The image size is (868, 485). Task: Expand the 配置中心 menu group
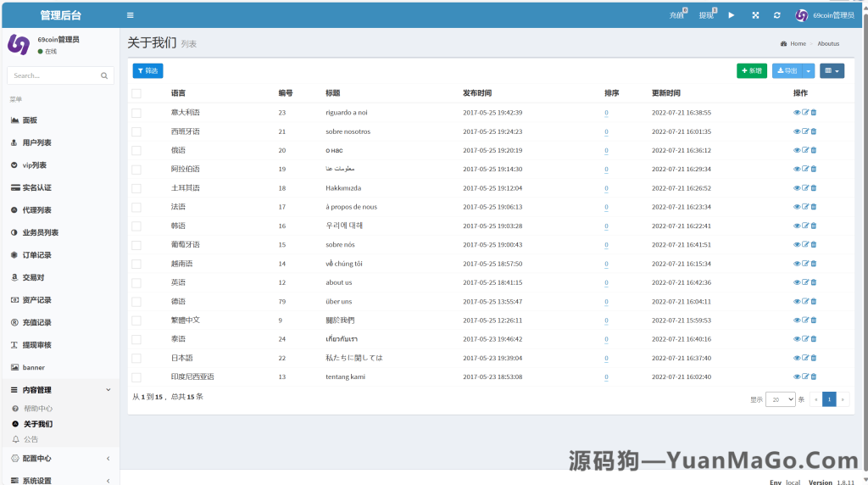coord(60,459)
